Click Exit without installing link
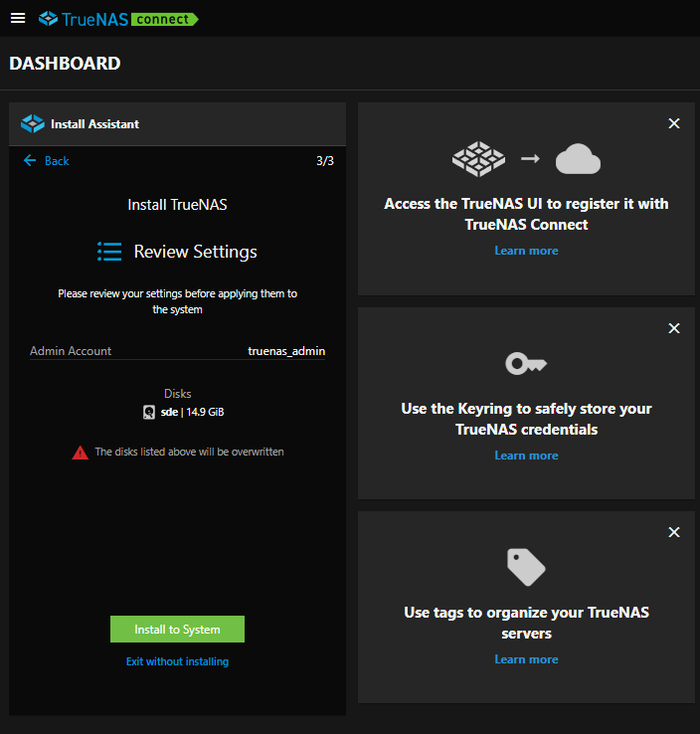The height and width of the screenshot is (734, 700). [x=177, y=661]
